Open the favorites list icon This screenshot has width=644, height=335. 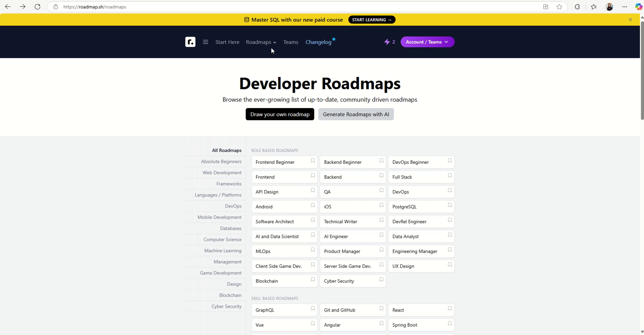(x=594, y=7)
